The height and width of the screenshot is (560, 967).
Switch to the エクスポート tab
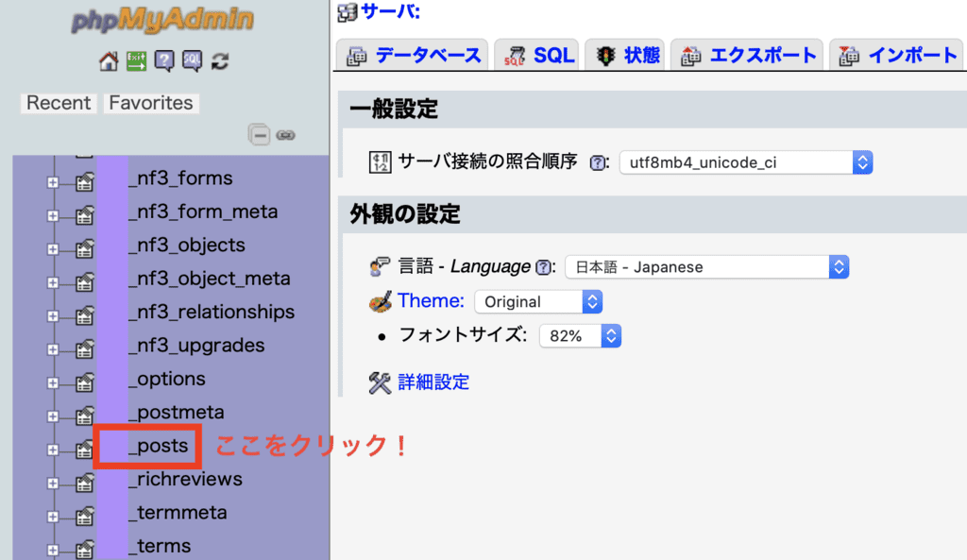[x=749, y=55]
